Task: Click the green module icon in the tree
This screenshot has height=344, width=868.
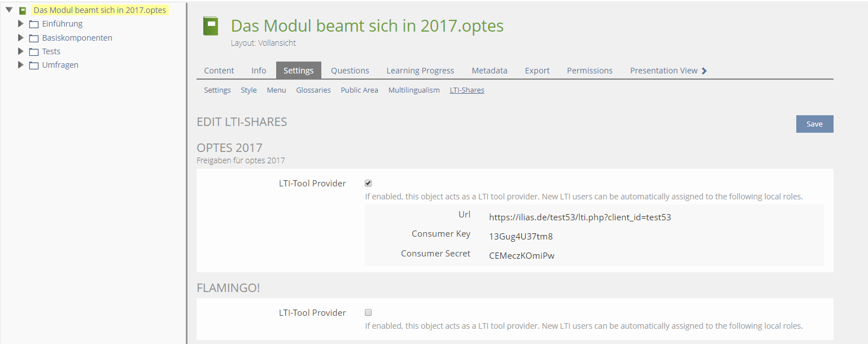Action: click(23, 11)
